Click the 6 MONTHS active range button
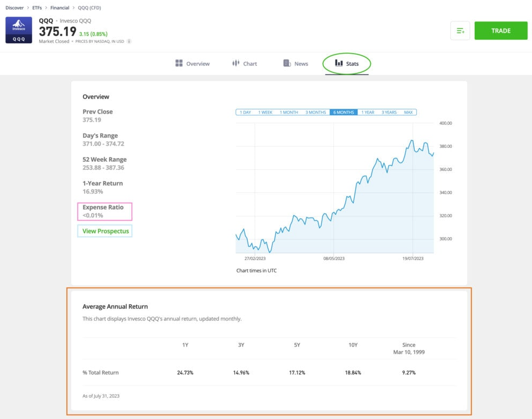This screenshot has width=532, height=419. pos(344,113)
